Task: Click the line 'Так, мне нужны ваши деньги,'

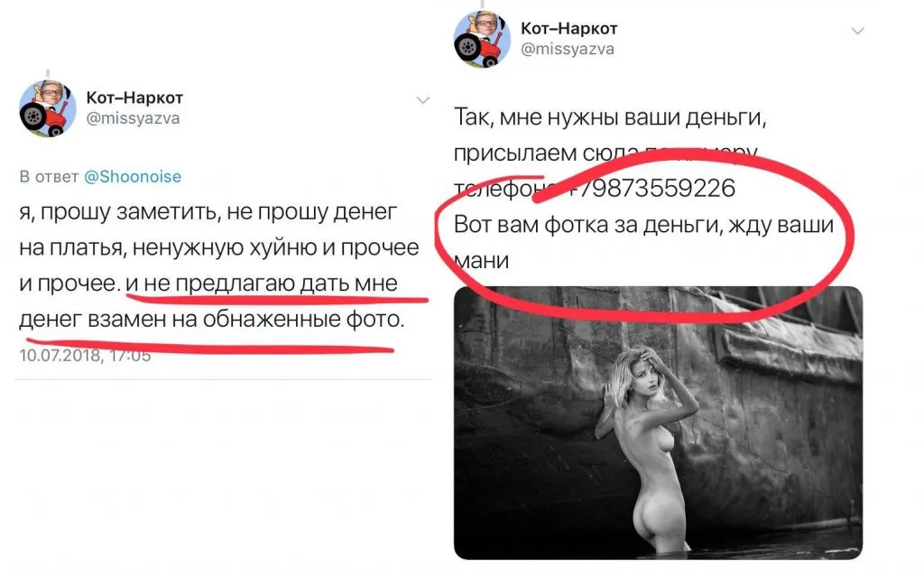Action: pos(610,117)
